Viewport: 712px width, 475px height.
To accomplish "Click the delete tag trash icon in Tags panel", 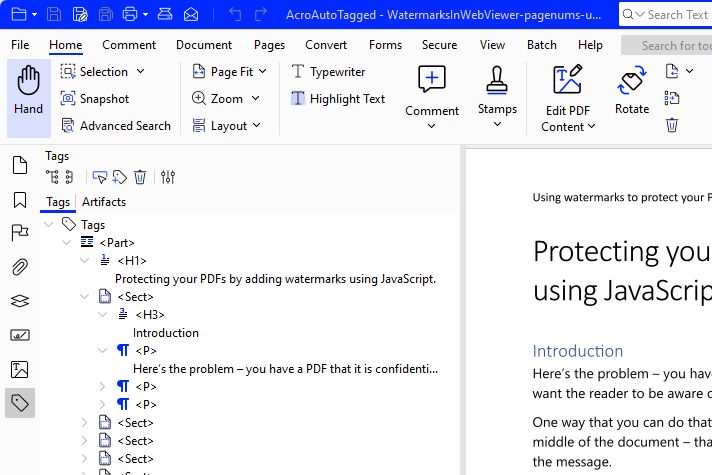I will 140,177.
